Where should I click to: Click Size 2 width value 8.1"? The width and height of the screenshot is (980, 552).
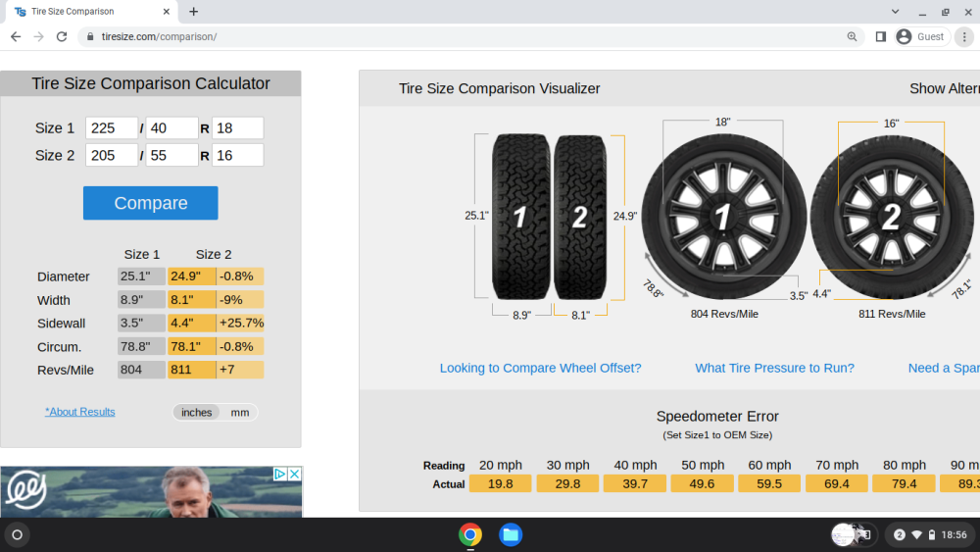tap(191, 300)
